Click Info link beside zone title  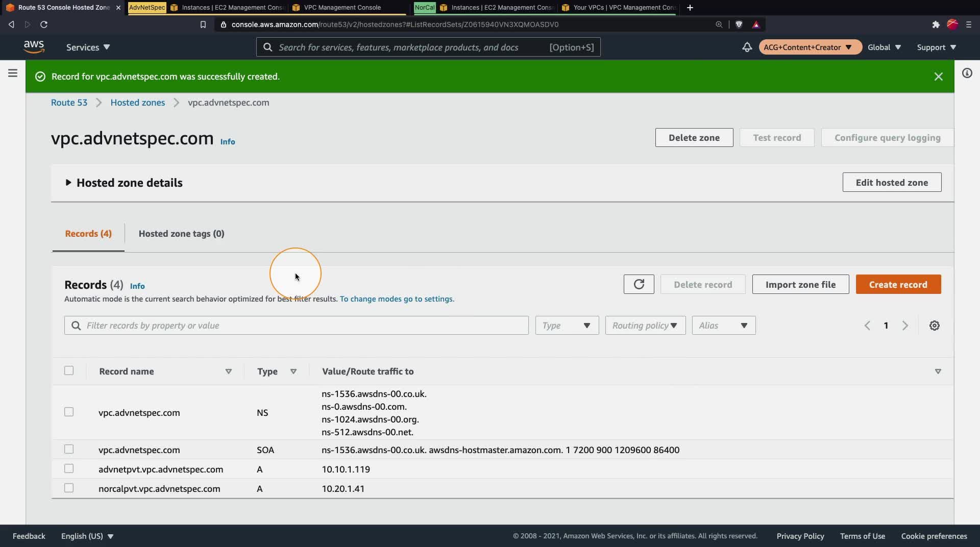[228, 142]
